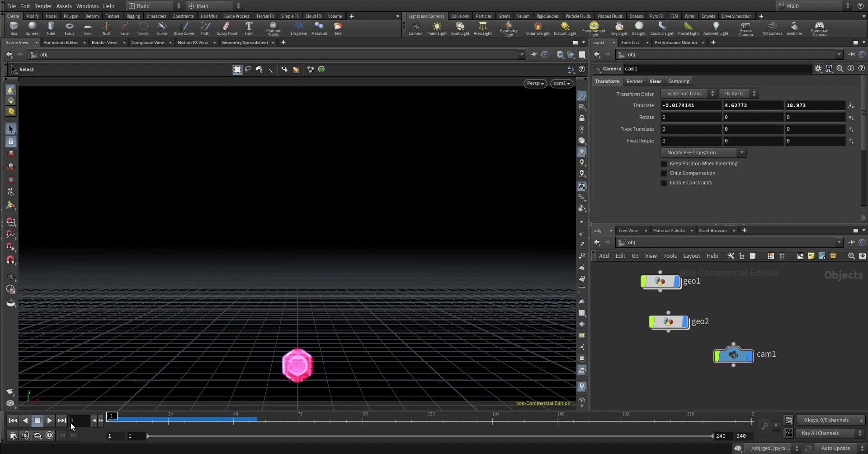Select the cam1 node
Screen dimensions: 868x454
(733, 355)
